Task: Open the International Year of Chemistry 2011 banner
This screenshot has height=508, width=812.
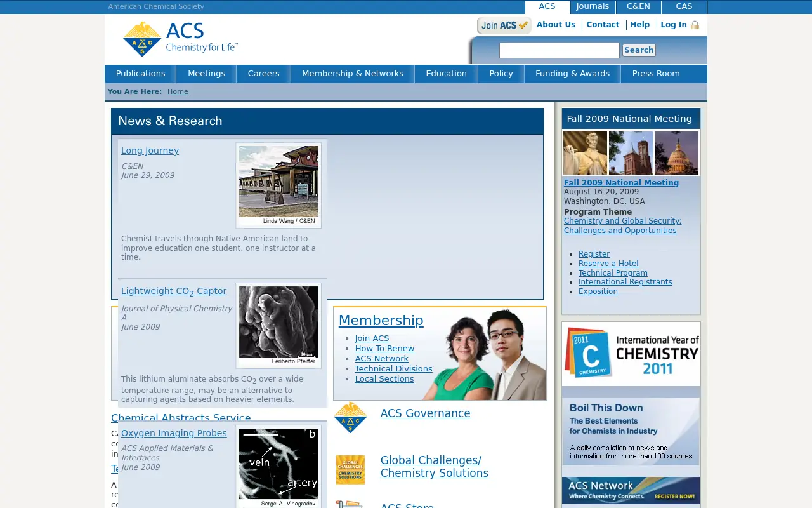Action: (631, 354)
